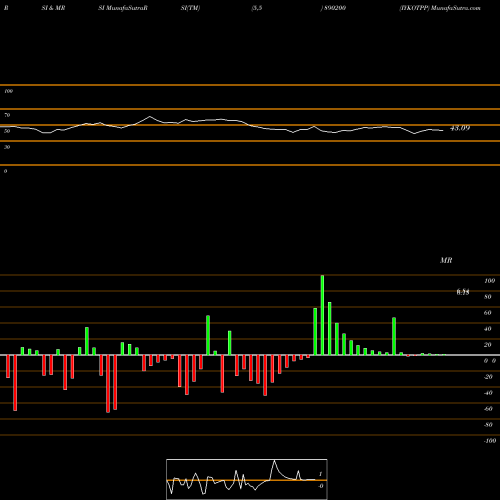Click the '1' label in the mini chart
The width and height of the screenshot is (500, 500).
320,474
